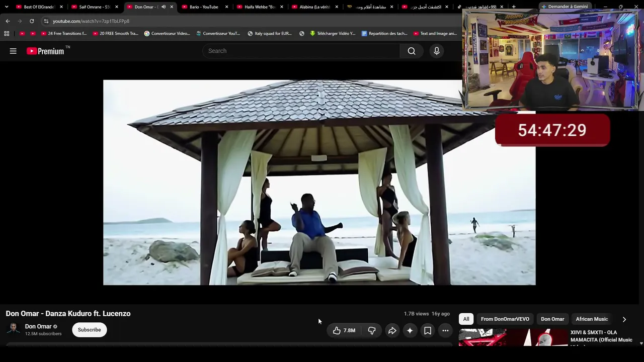The height and width of the screenshot is (362, 644).
Task: Dislike the video with thumbs-down icon
Action: [x=372, y=330]
